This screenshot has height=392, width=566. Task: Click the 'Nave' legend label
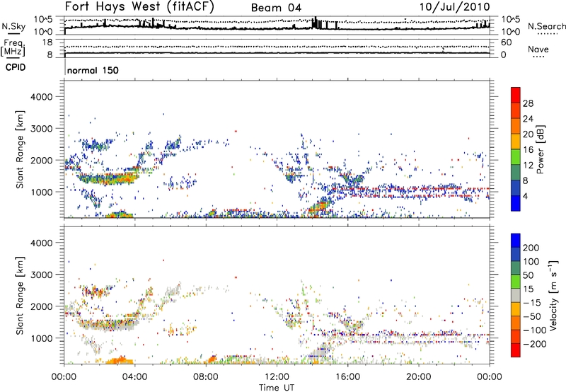click(538, 49)
